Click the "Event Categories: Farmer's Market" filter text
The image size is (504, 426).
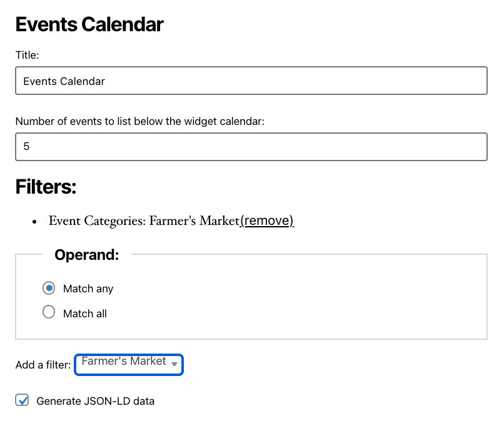[x=144, y=220]
